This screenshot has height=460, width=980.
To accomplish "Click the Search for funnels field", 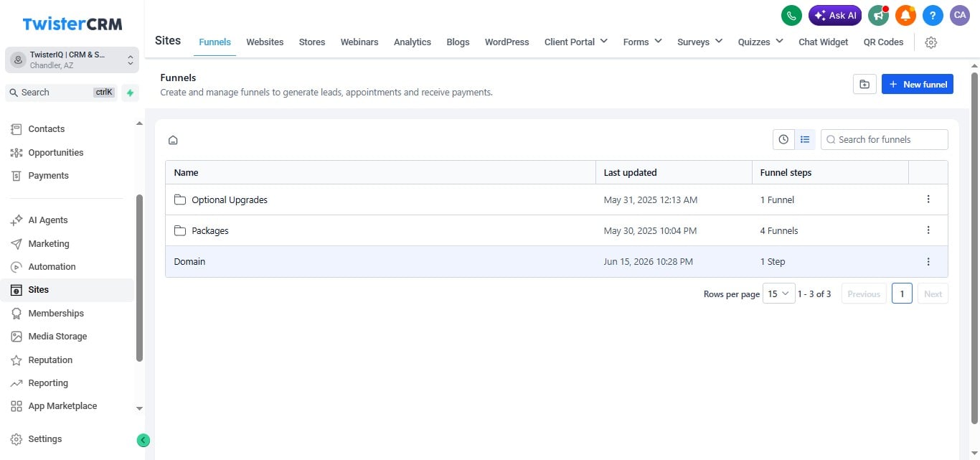I will [884, 139].
